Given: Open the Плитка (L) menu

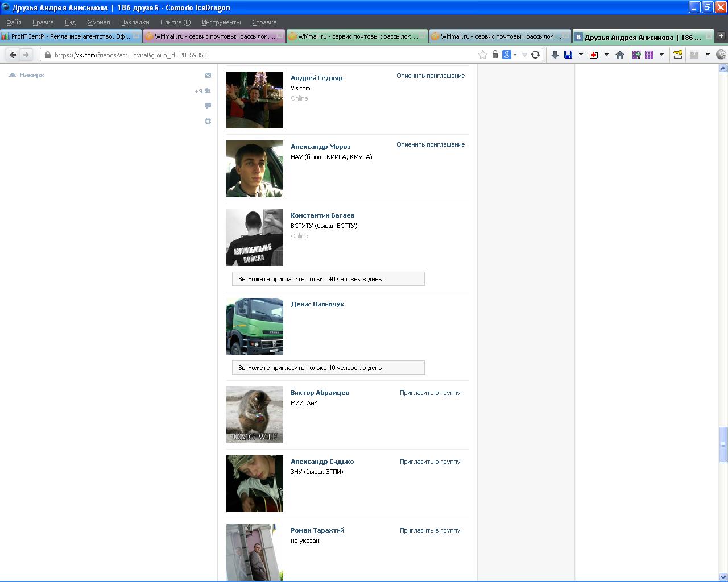Looking at the screenshot, I should (175, 22).
